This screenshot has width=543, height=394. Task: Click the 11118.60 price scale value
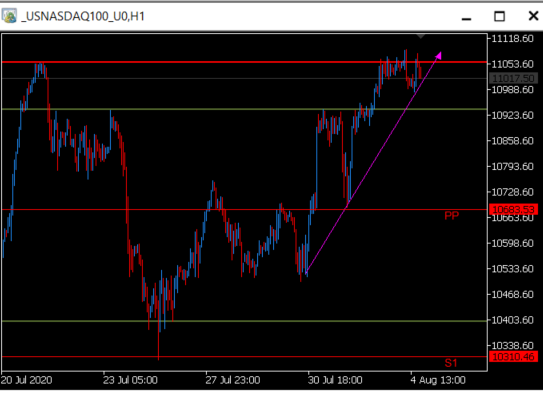tap(513, 38)
